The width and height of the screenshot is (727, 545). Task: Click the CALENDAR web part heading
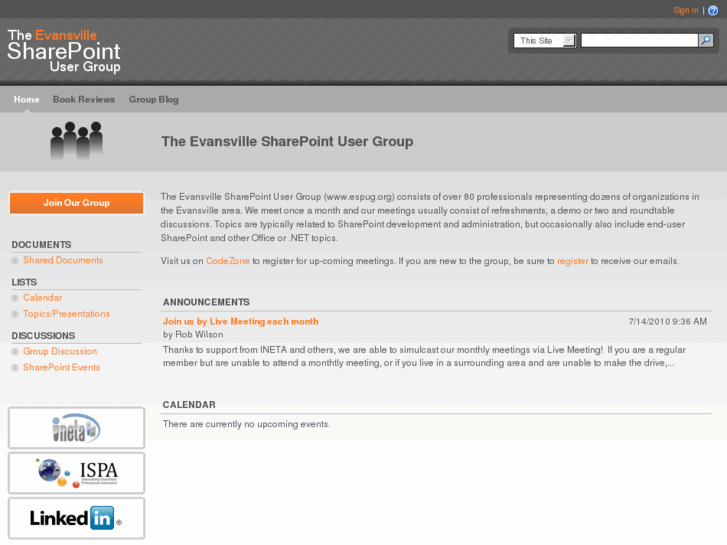(x=189, y=404)
